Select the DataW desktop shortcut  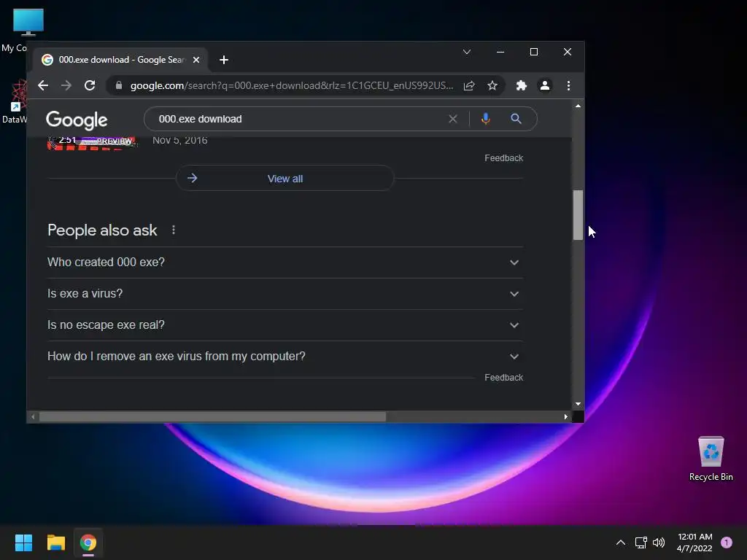coord(14,102)
